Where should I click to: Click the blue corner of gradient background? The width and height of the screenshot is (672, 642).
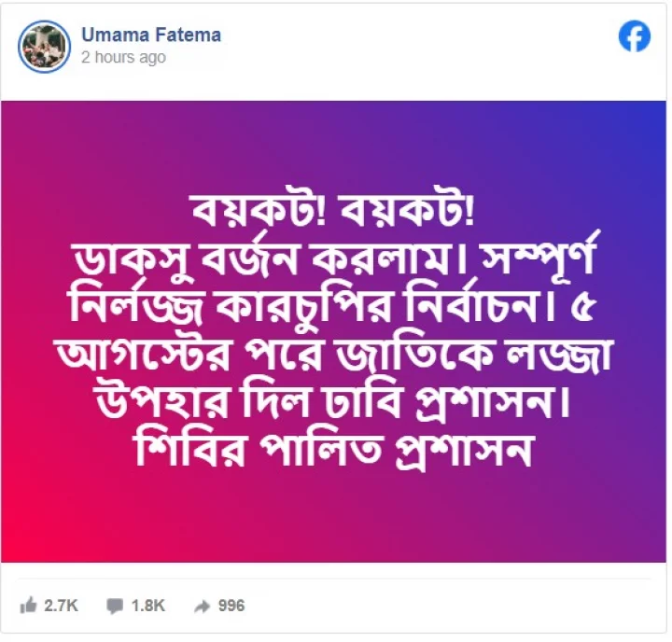click(650, 119)
